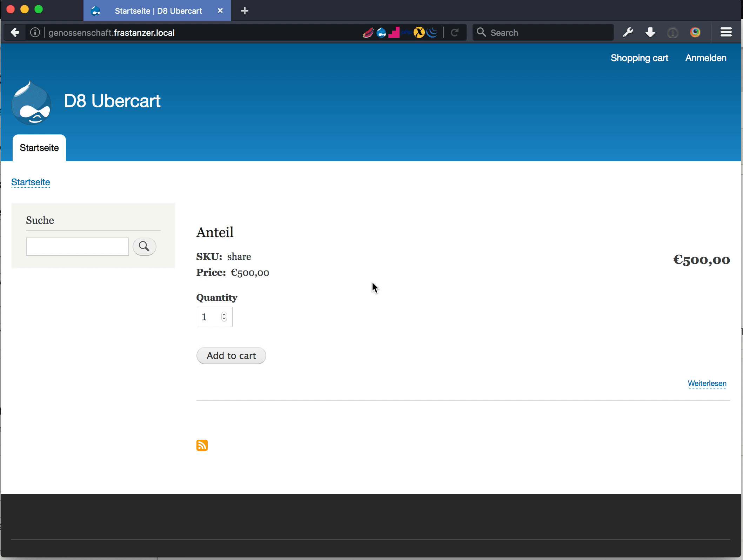The width and height of the screenshot is (743, 560).
Task: Click the Anteil product title
Action: tap(215, 232)
